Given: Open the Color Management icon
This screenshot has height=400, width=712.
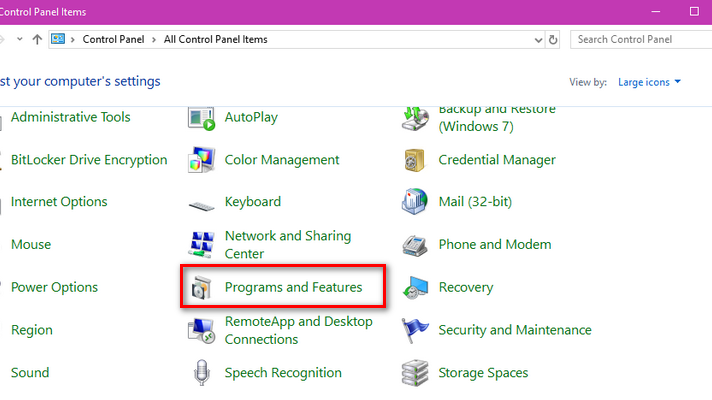Looking at the screenshot, I should 202,160.
